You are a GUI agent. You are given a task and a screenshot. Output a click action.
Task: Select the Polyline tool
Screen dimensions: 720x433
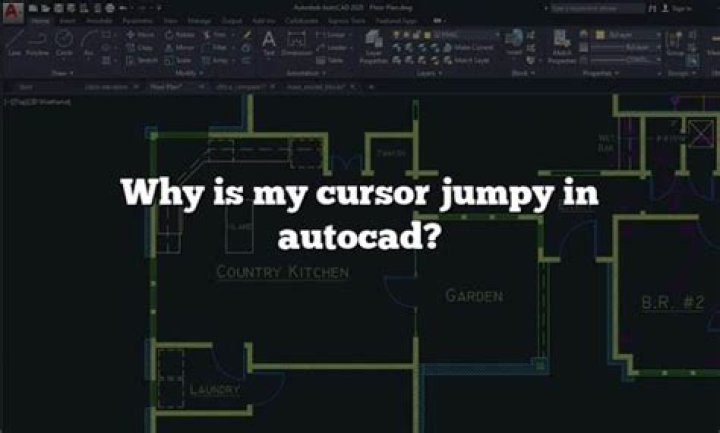tap(38, 43)
